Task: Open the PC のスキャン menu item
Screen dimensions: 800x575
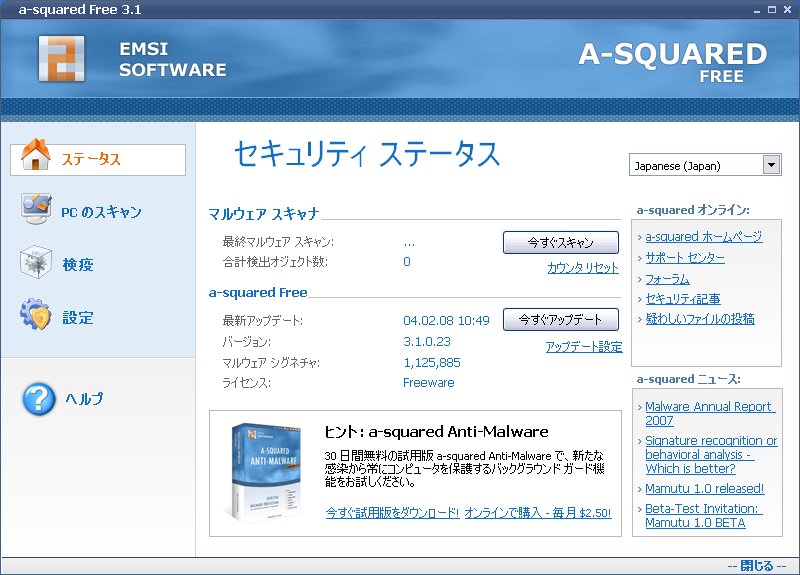Action: (x=101, y=212)
